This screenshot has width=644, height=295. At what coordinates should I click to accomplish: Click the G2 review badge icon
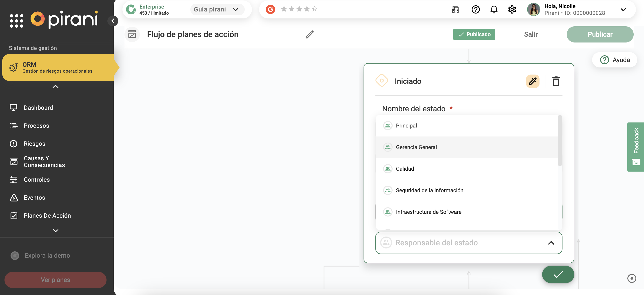click(x=270, y=9)
